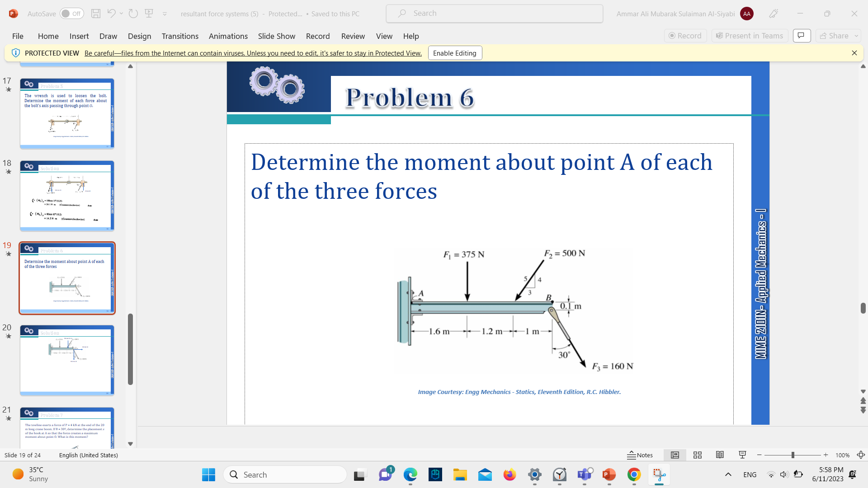Switch to Slide Sorter view in status bar

pos(698,455)
